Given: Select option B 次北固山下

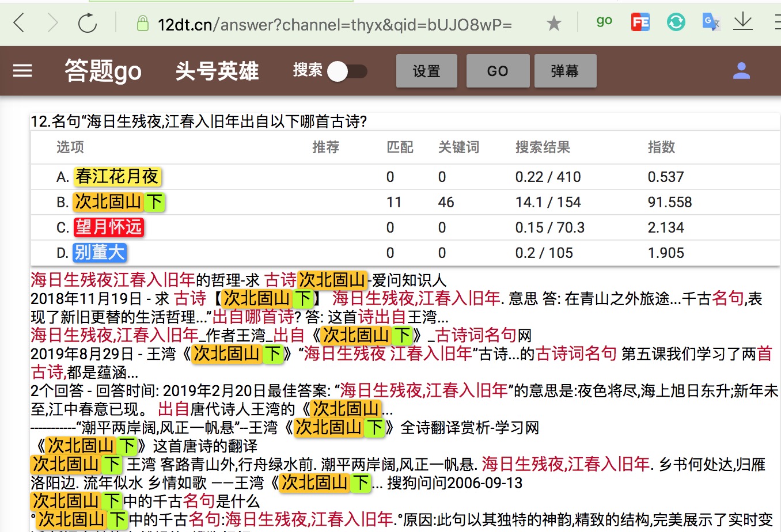Looking at the screenshot, I should click(x=119, y=202).
